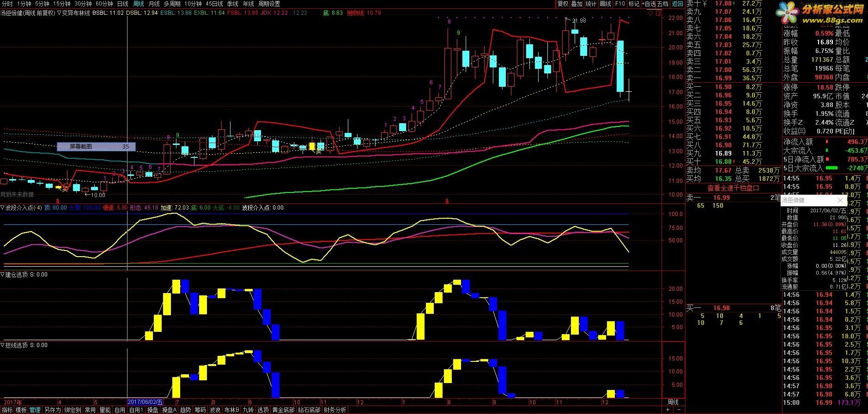The height and width of the screenshot is (414, 868).
Task: Expand the 变异布林线 indicator dropdown triangle
Action: 59,13
